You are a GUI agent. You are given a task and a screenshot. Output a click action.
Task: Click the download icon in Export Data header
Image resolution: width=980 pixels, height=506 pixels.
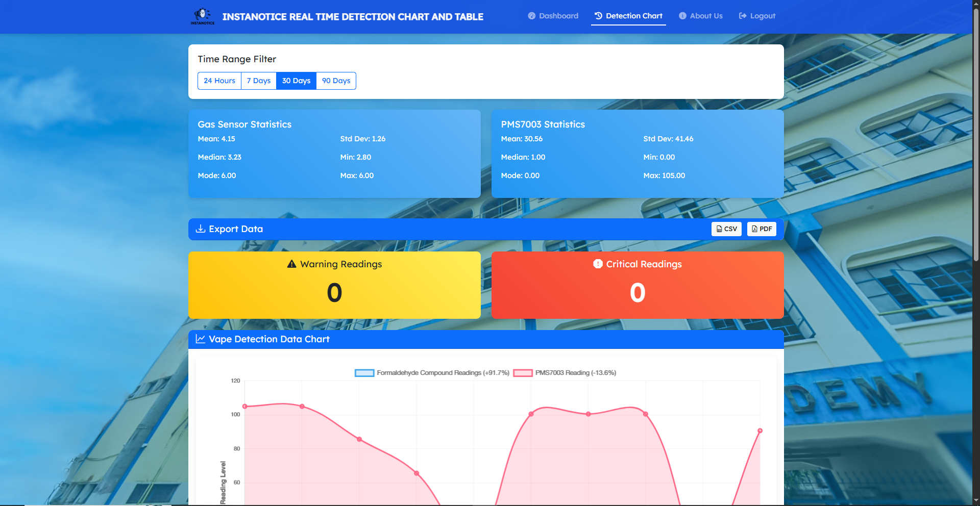[200, 229]
